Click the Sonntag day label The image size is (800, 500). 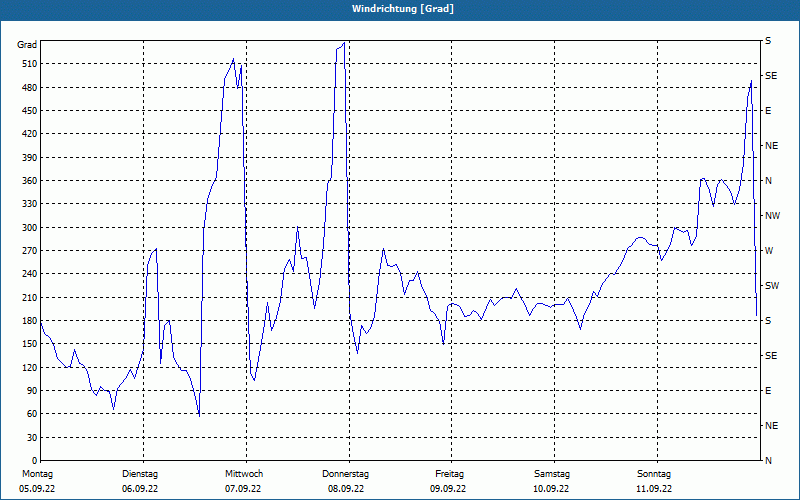(x=654, y=474)
